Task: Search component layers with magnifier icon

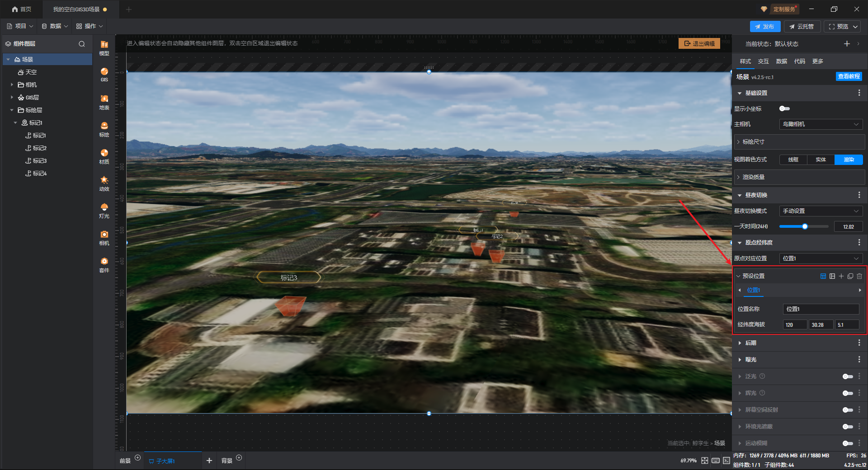Action: [82, 44]
